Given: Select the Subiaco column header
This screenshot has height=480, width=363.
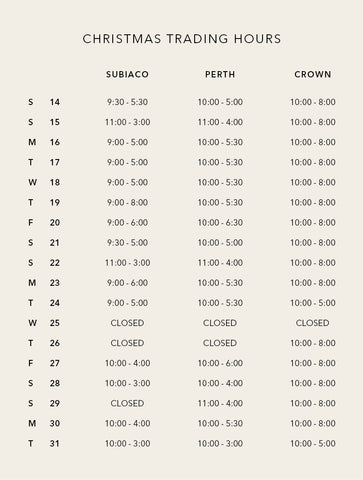Looking at the screenshot, I should tap(127, 74).
